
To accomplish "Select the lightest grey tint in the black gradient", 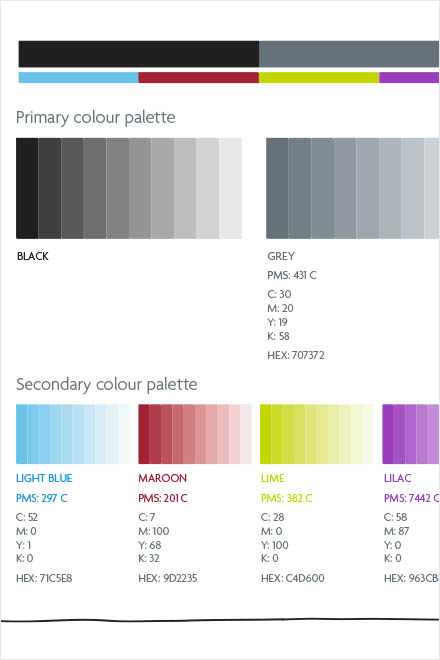I will click(230, 188).
